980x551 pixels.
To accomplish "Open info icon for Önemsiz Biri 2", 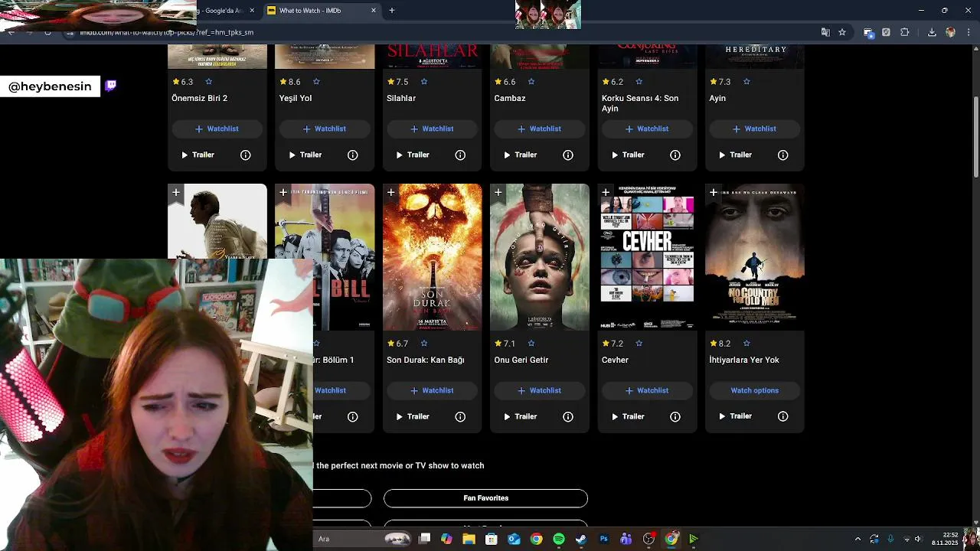I will 246,155.
